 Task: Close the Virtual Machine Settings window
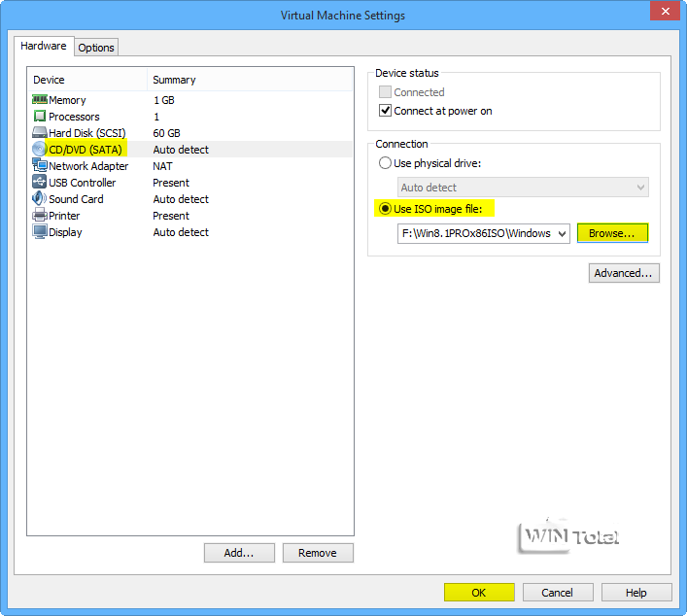coord(665,11)
